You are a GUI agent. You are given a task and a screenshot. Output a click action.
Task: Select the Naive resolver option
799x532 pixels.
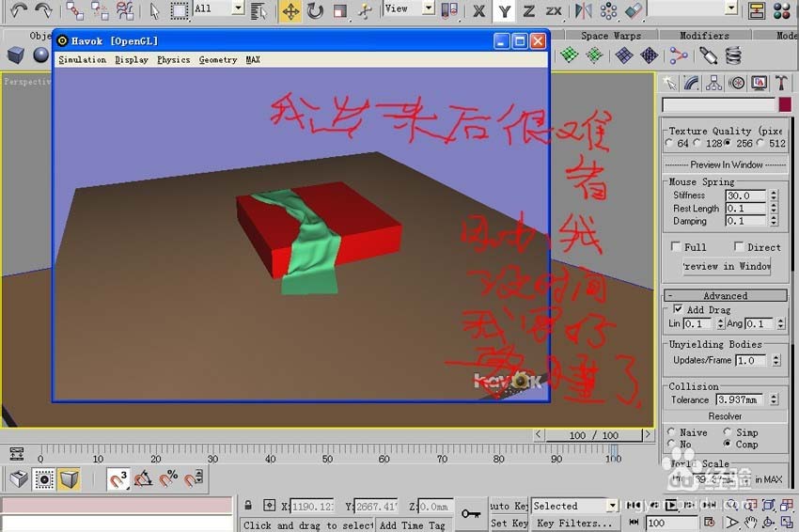(671, 432)
